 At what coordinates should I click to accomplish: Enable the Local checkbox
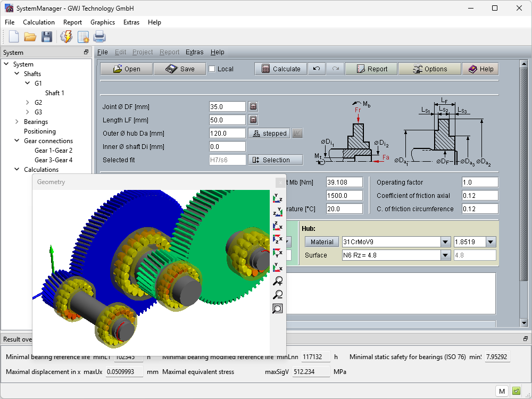212,69
